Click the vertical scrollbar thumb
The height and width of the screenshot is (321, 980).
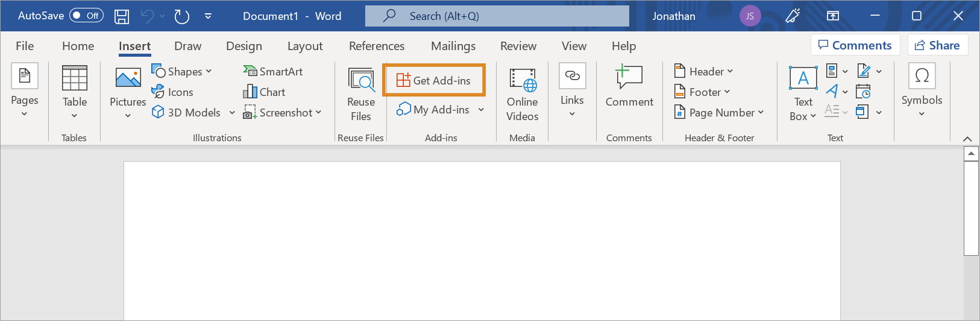pos(971,208)
